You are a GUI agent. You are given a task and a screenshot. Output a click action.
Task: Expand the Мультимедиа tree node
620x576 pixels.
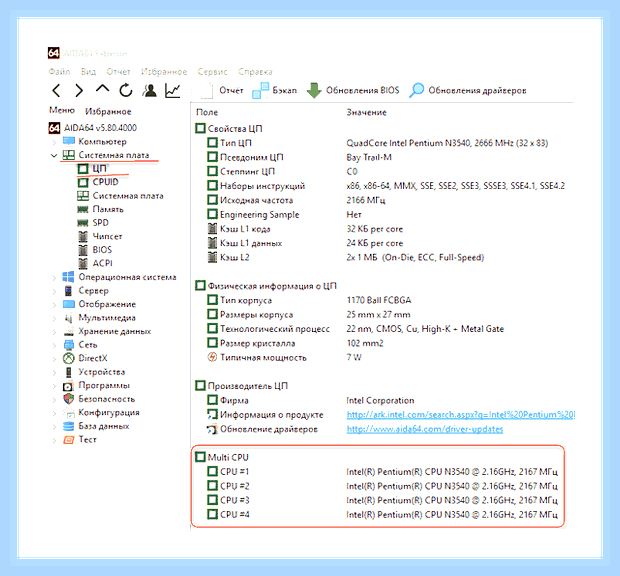pyautogui.click(x=54, y=318)
